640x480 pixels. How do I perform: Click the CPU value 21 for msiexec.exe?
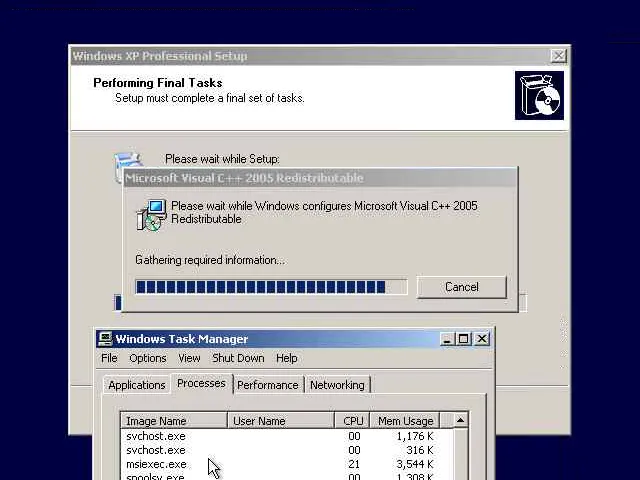click(x=354, y=464)
